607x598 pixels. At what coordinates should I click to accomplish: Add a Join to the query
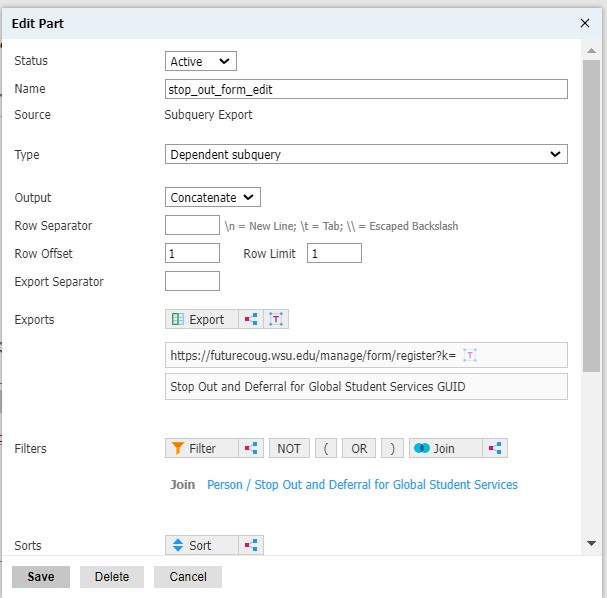coord(445,448)
